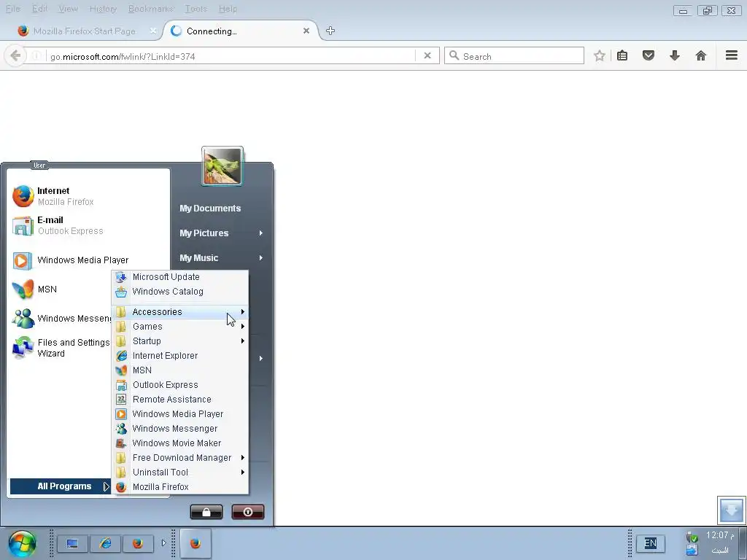This screenshot has height=560, width=747.
Task: Bookmark this page with the star icon
Action: point(600,55)
